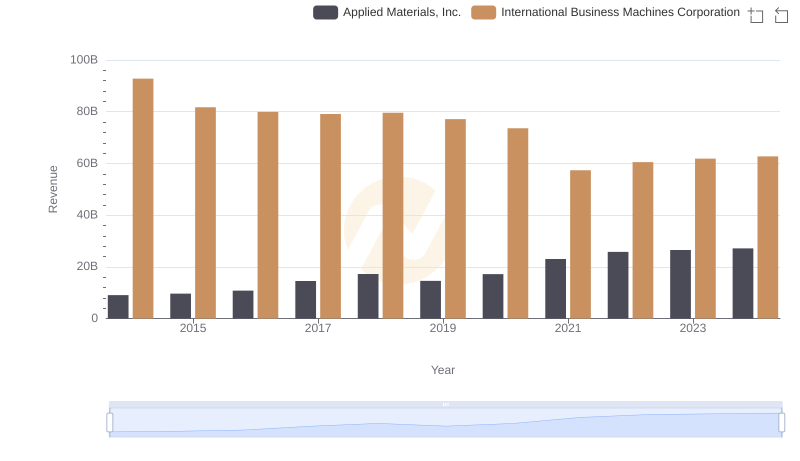
Task: Click the 2019 x-axis label
Action: [443, 328]
